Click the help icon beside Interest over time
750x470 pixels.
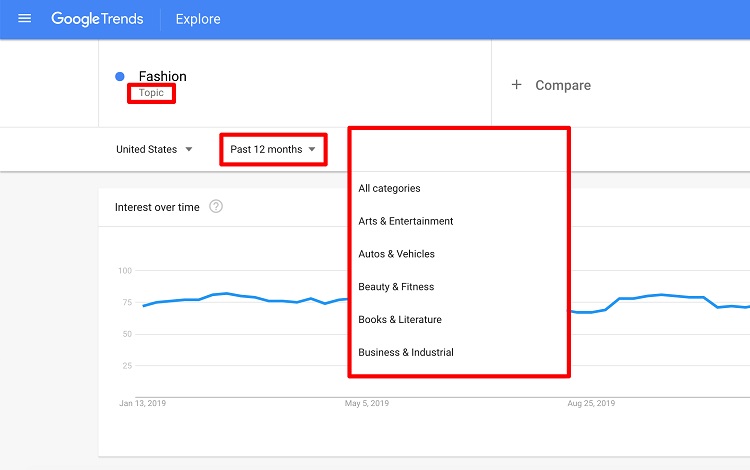point(216,207)
